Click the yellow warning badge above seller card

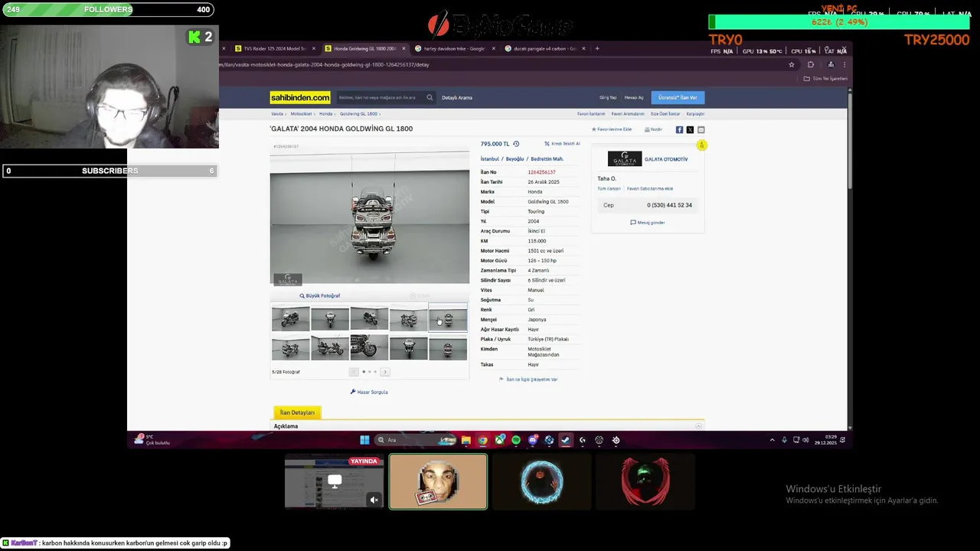coord(701,145)
